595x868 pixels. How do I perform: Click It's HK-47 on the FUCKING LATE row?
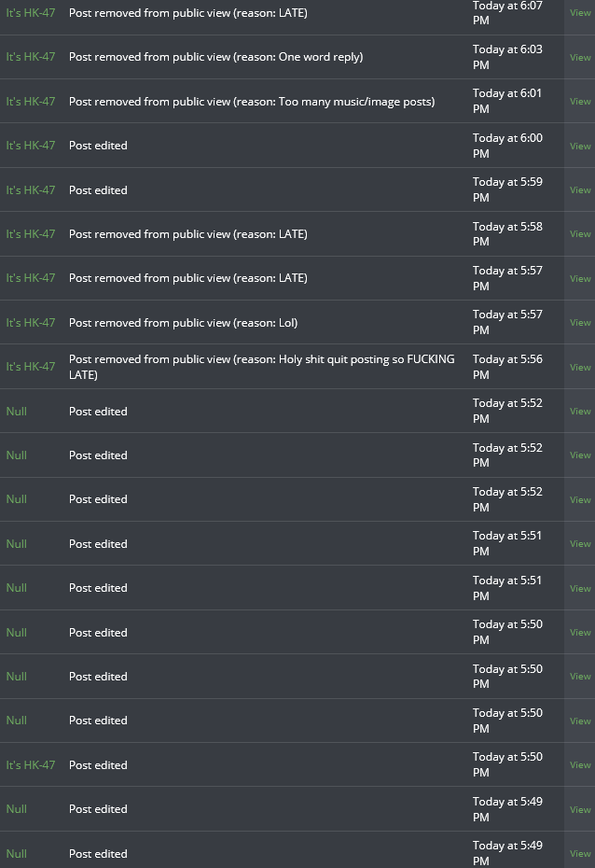pyautogui.click(x=31, y=367)
